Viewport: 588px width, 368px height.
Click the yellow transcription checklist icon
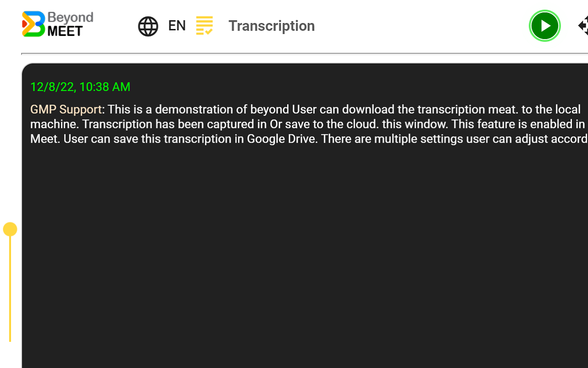[204, 26]
